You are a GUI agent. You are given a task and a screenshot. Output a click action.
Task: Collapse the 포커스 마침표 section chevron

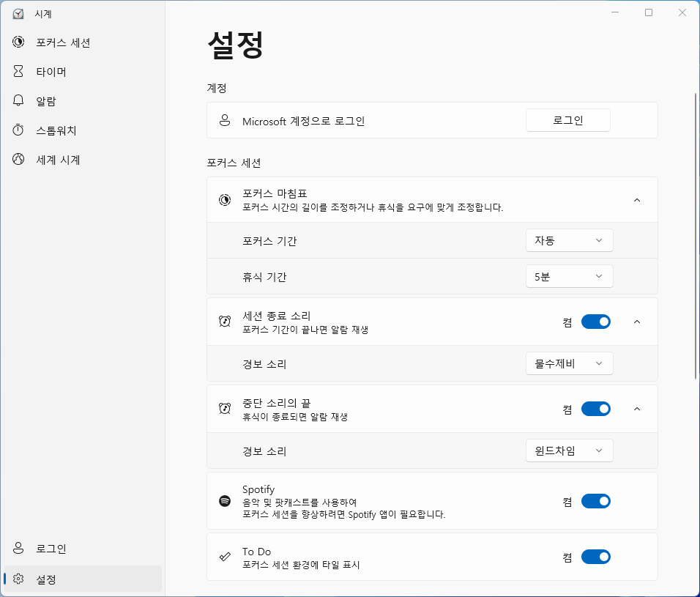click(x=637, y=200)
